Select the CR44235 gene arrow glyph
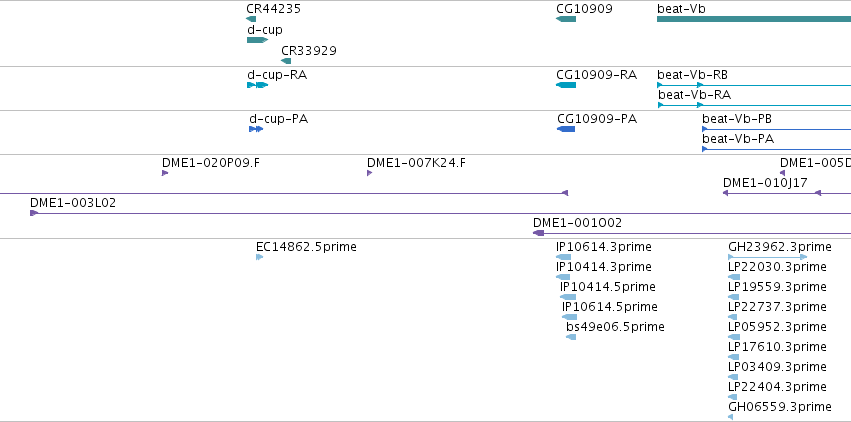The image size is (851, 422). pyautogui.click(x=251, y=19)
